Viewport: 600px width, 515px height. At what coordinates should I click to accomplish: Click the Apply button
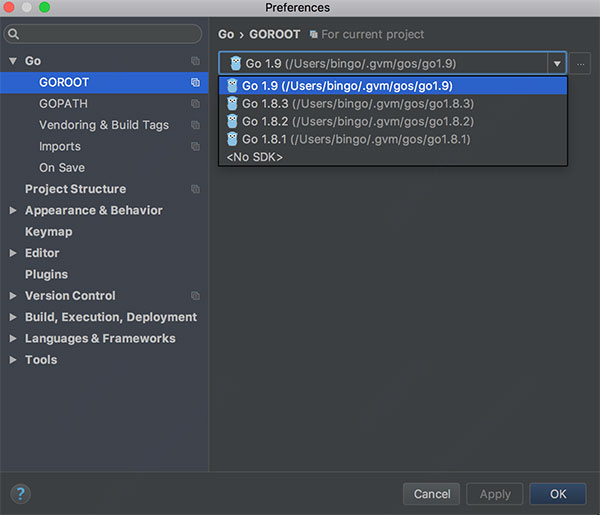point(495,494)
